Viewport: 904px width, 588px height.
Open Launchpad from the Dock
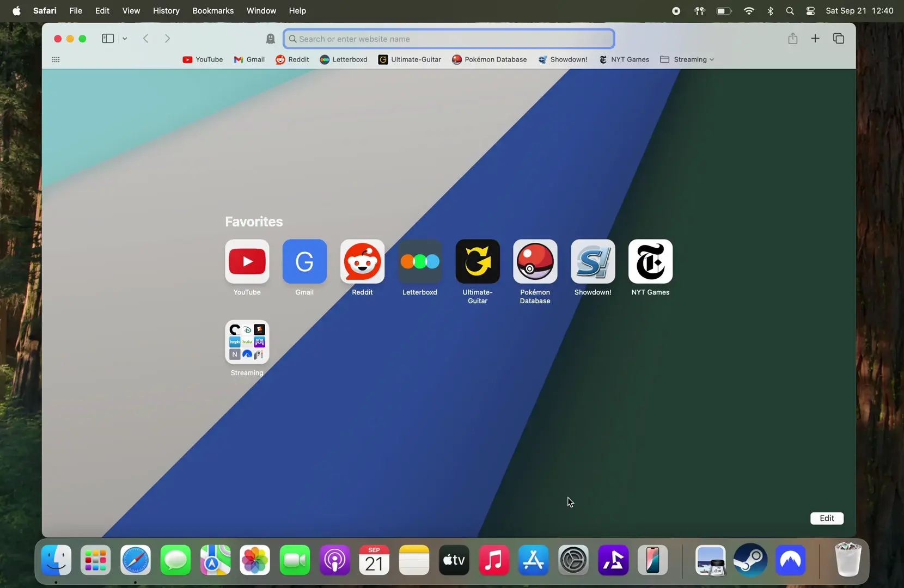coord(96,560)
